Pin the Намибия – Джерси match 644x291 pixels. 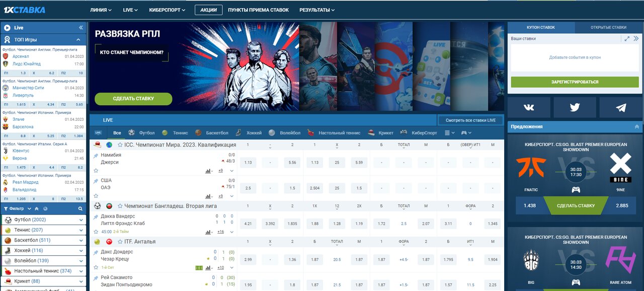[x=96, y=156]
